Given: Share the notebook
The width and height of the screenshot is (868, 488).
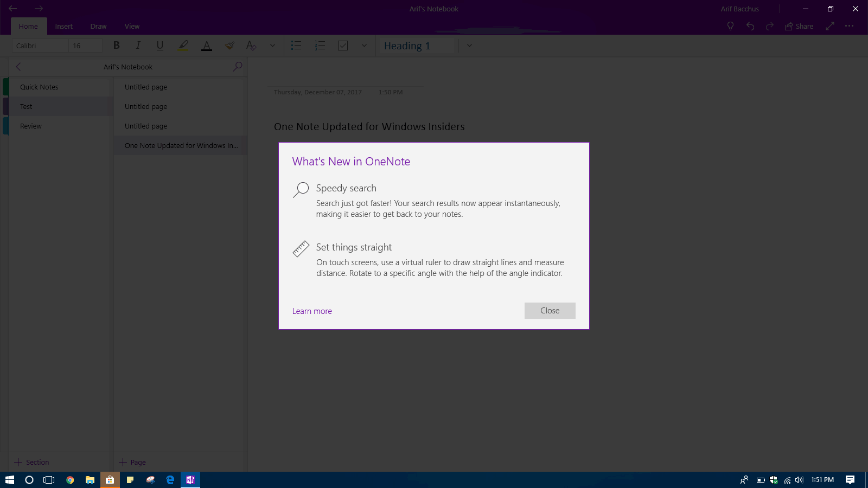Looking at the screenshot, I should (799, 26).
